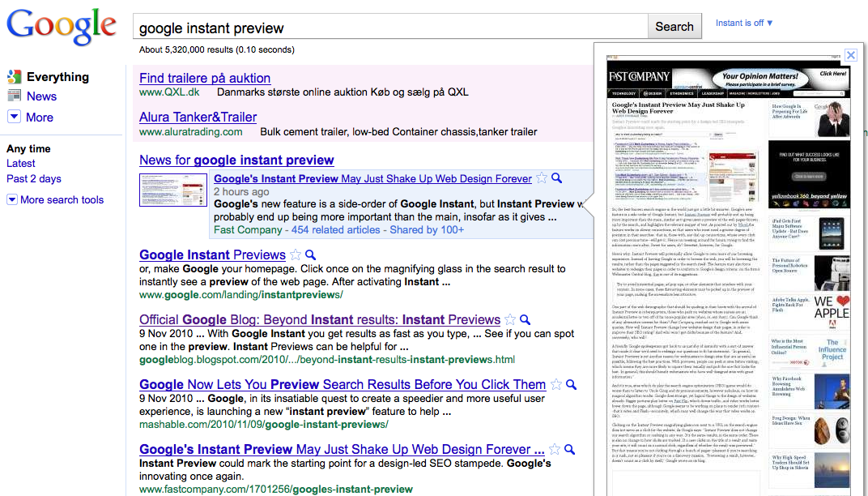Click www.QXL.dk ad URL

point(169,92)
